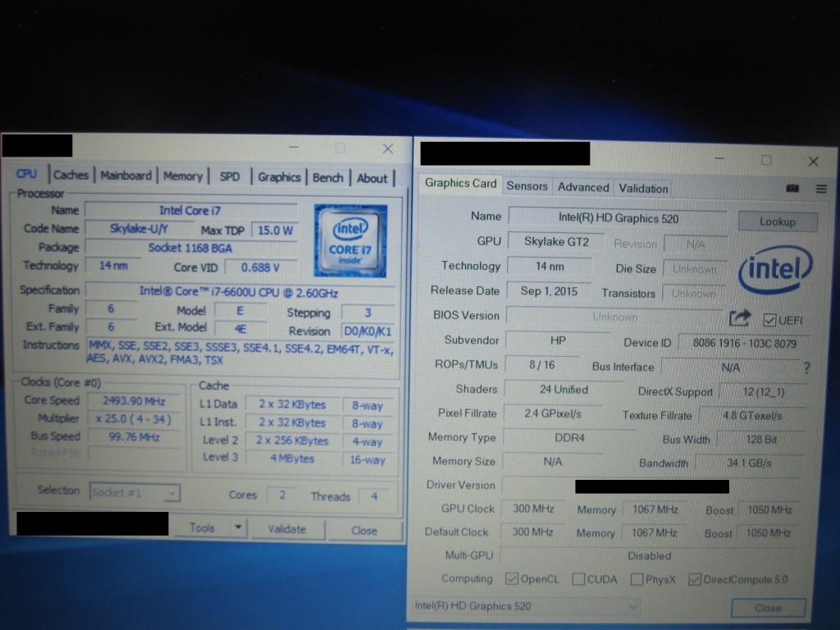Open the Bench tab
Image resolution: width=840 pixels, height=630 pixels.
328,178
